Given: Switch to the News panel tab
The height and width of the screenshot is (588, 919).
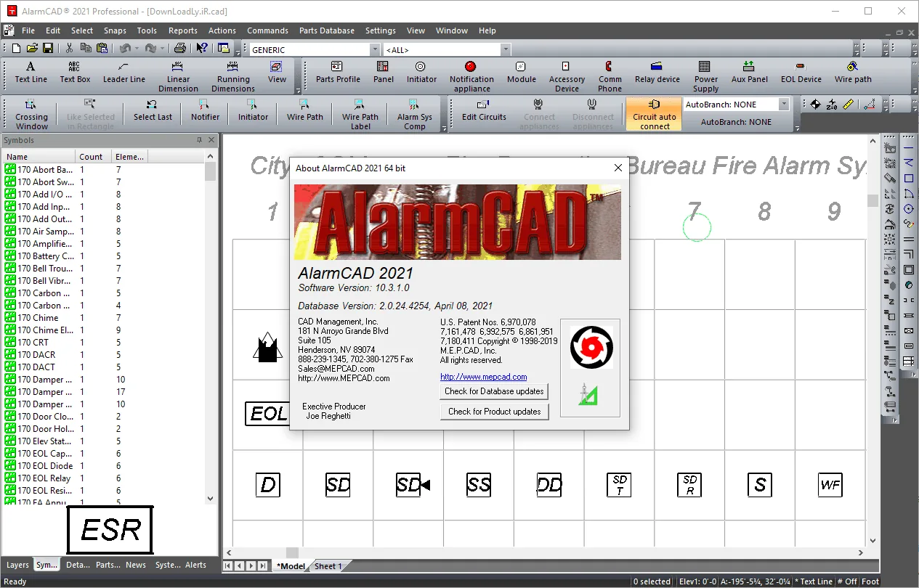Looking at the screenshot, I should [x=136, y=565].
